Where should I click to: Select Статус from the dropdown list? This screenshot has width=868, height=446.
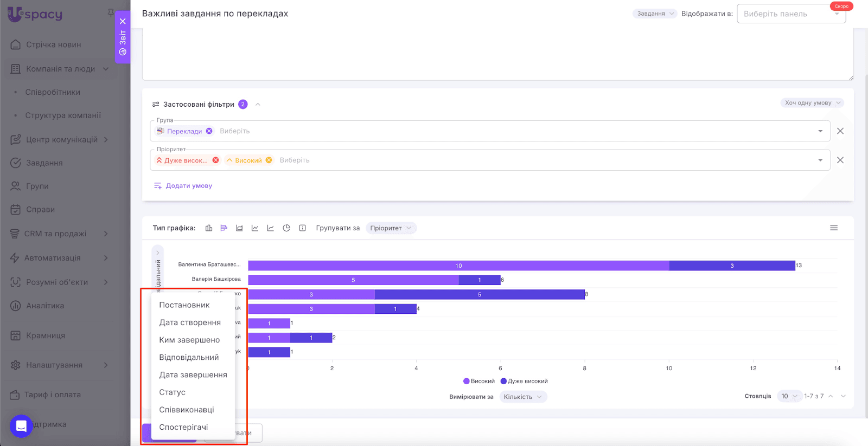click(x=173, y=392)
